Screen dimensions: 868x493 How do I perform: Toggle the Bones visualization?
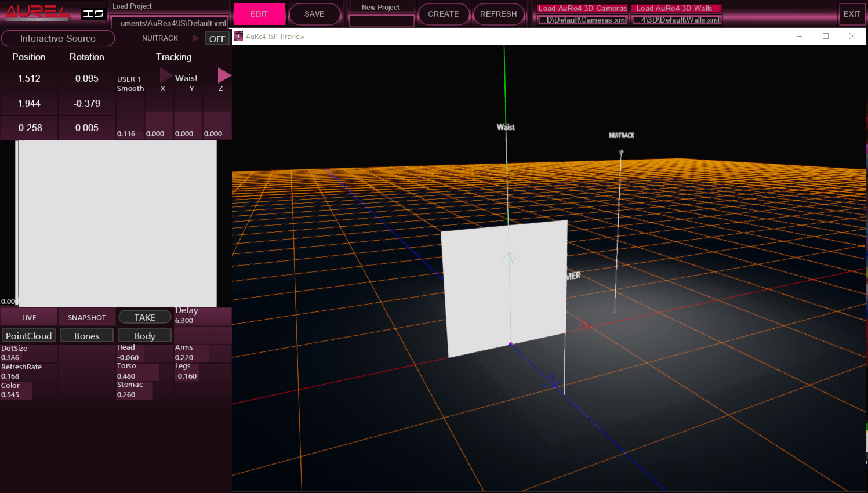pyautogui.click(x=86, y=335)
